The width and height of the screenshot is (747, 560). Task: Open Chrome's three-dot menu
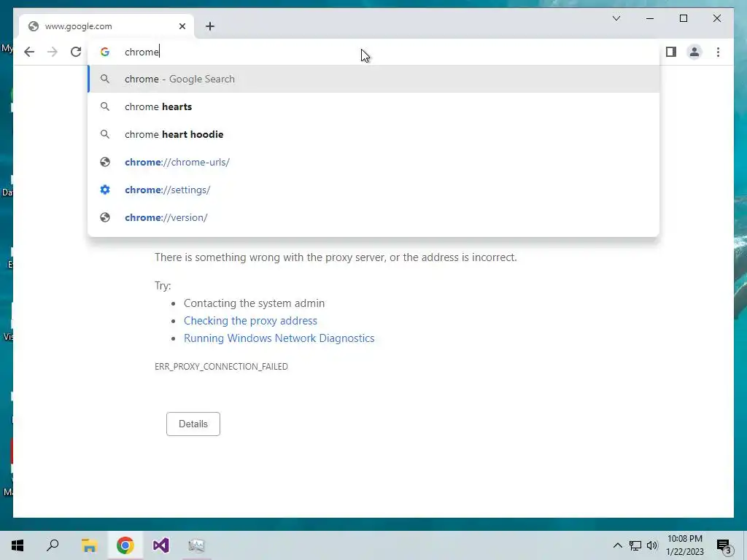tap(718, 52)
